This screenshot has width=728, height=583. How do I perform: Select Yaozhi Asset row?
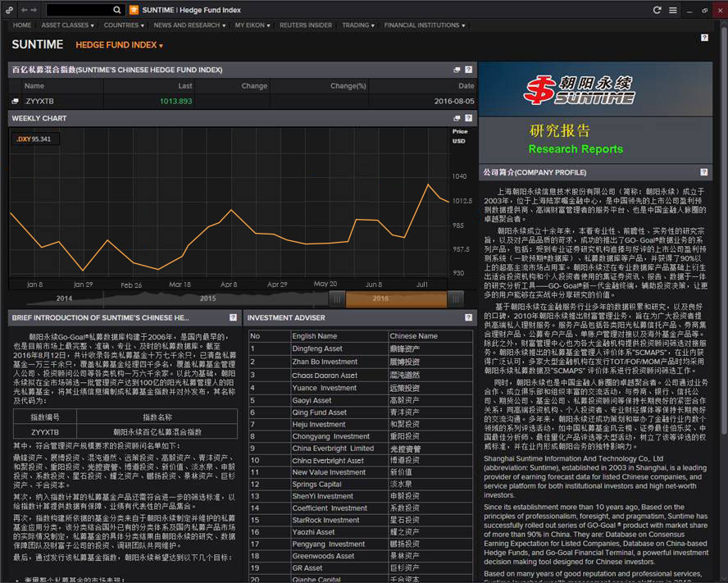coord(361,532)
